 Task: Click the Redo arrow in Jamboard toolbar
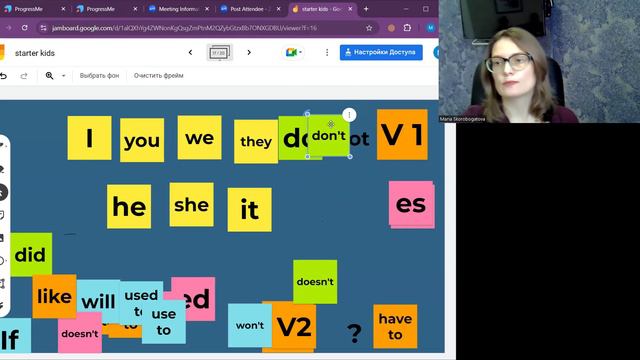[24, 76]
